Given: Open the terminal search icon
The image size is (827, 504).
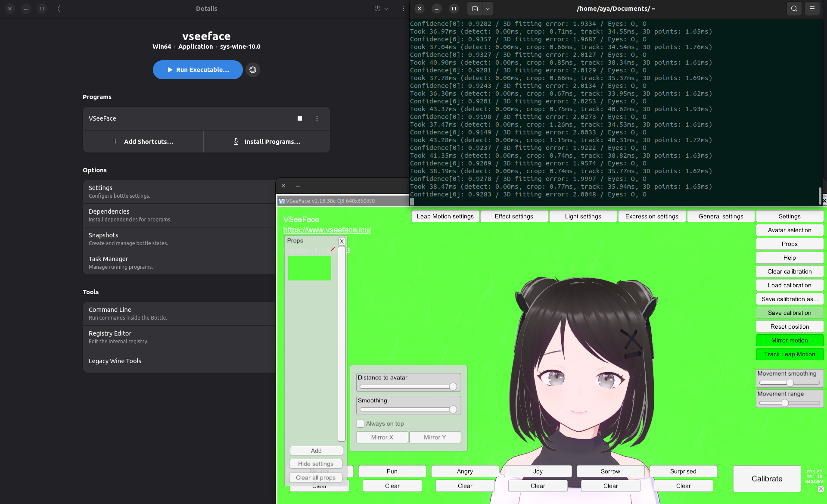Looking at the screenshot, I should 794,8.
